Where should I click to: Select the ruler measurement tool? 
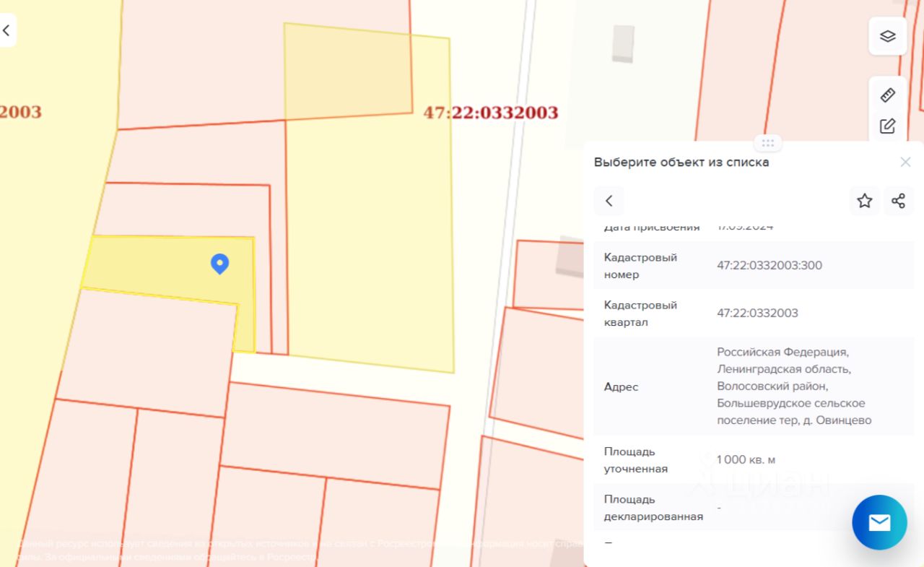(x=887, y=95)
